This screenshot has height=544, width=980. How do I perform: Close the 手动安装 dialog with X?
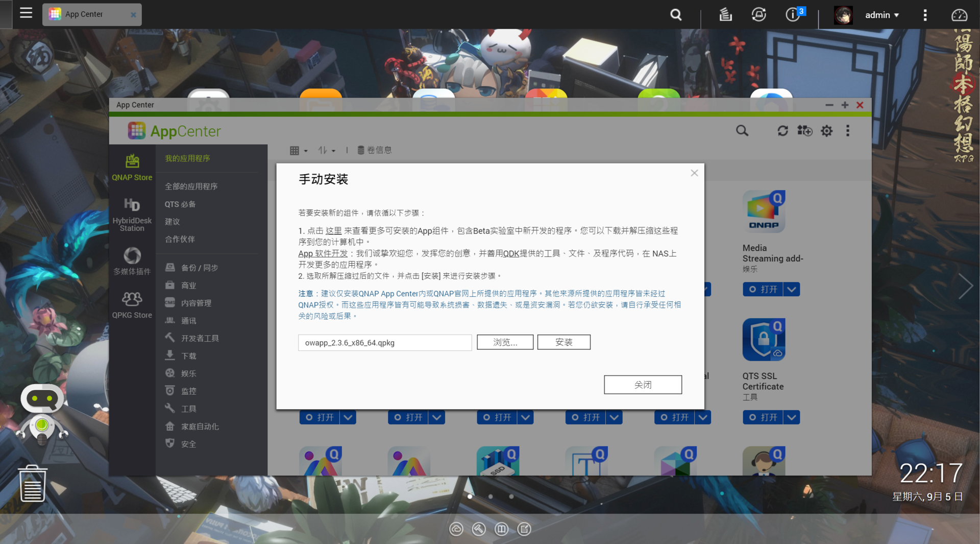[694, 173]
